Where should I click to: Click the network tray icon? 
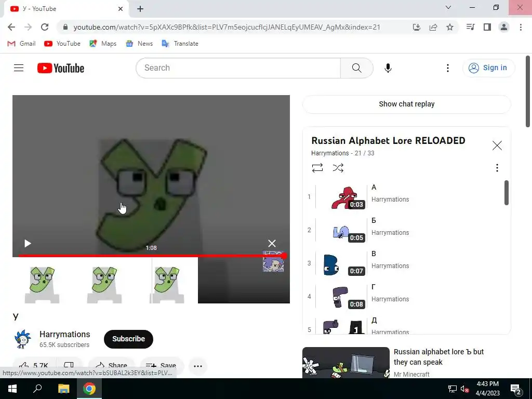coord(453,389)
